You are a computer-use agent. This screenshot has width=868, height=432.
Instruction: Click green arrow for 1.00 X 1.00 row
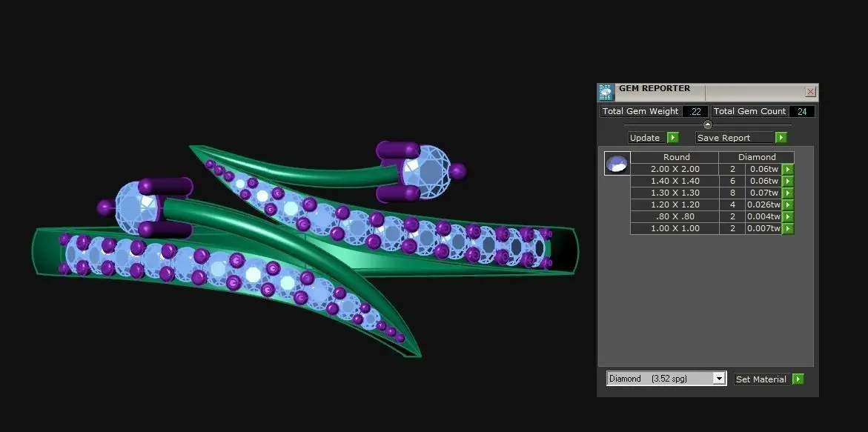(787, 228)
